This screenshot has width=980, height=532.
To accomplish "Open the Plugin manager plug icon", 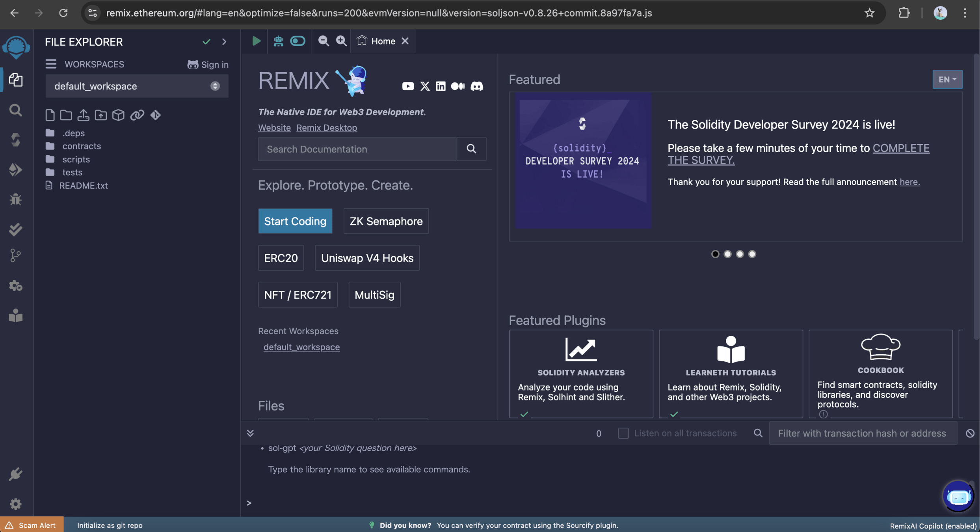I will tap(15, 474).
